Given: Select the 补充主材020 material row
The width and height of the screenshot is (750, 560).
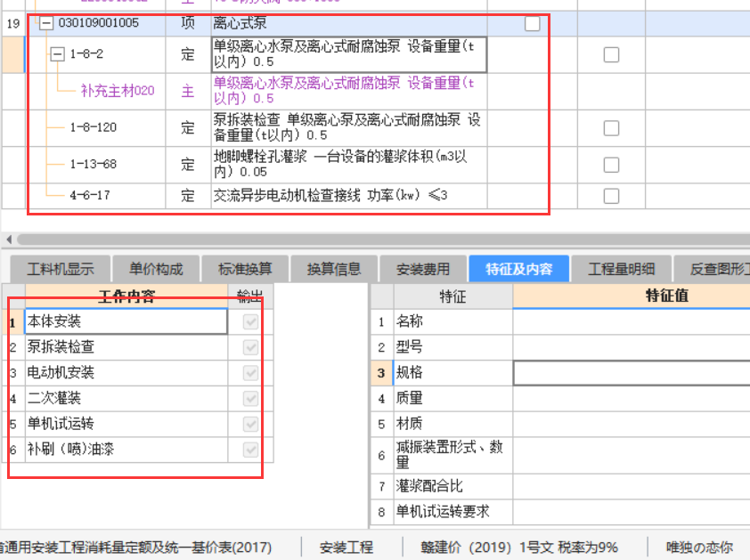Looking at the screenshot, I should coord(118,91).
